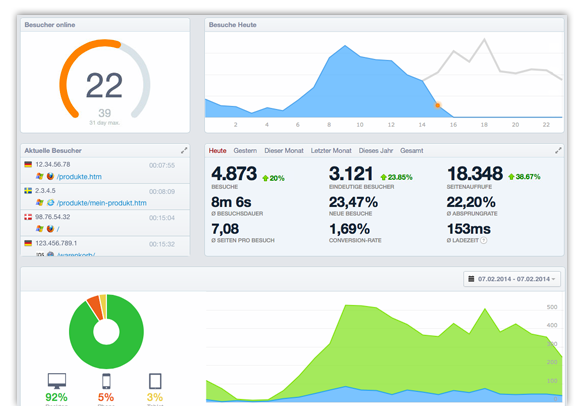This screenshot has height=406, width=585.
Task: Click Windows icon in the /produkte/mein-produkt.htm row
Action: (x=40, y=203)
